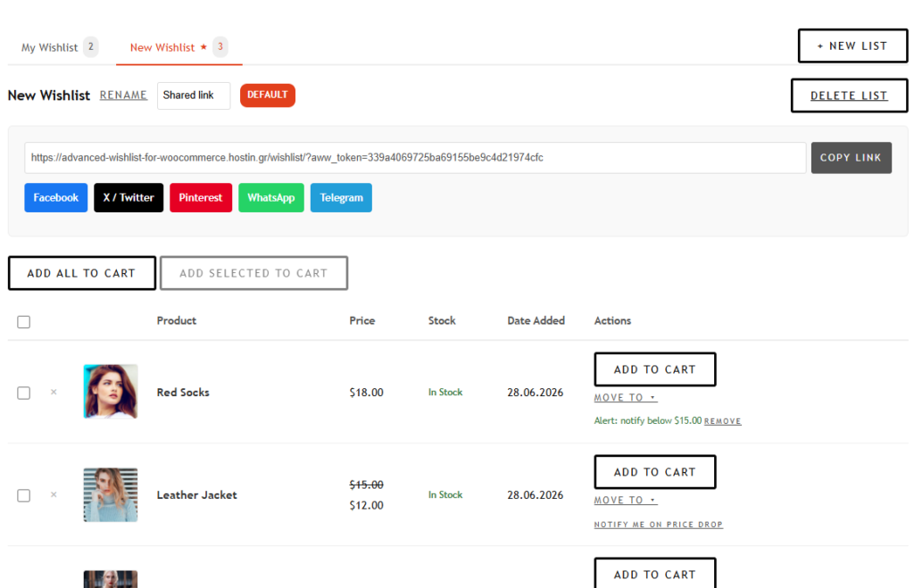Share wishlist on X / Twitter
This screenshot has height=588, width=914.
click(x=129, y=197)
